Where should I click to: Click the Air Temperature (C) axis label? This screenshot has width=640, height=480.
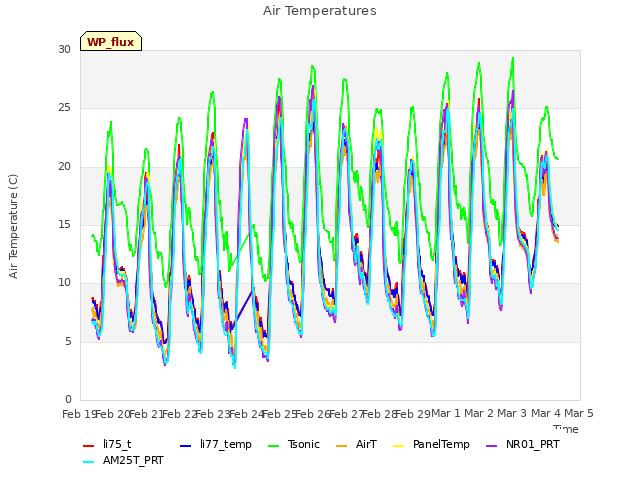pyautogui.click(x=13, y=227)
